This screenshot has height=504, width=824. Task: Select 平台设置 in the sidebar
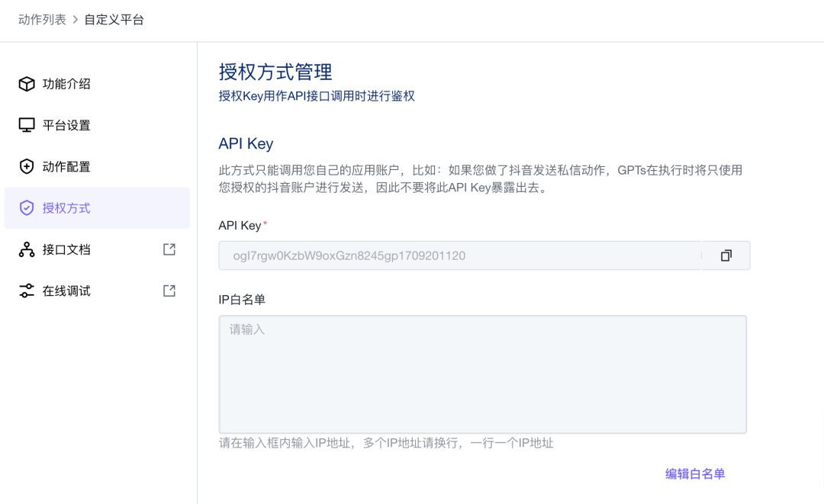pos(66,125)
